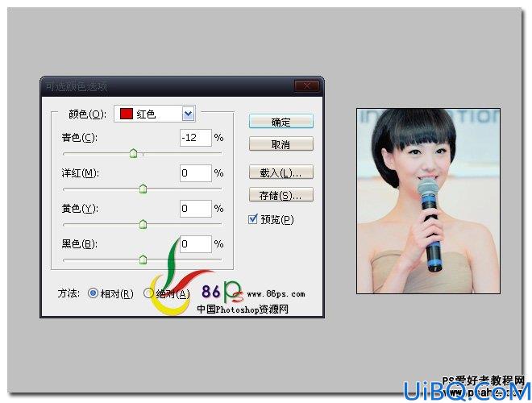The width and height of the screenshot is (532, 403).
Task: Click the portrait preview image
Action: (x=428, y=201)
